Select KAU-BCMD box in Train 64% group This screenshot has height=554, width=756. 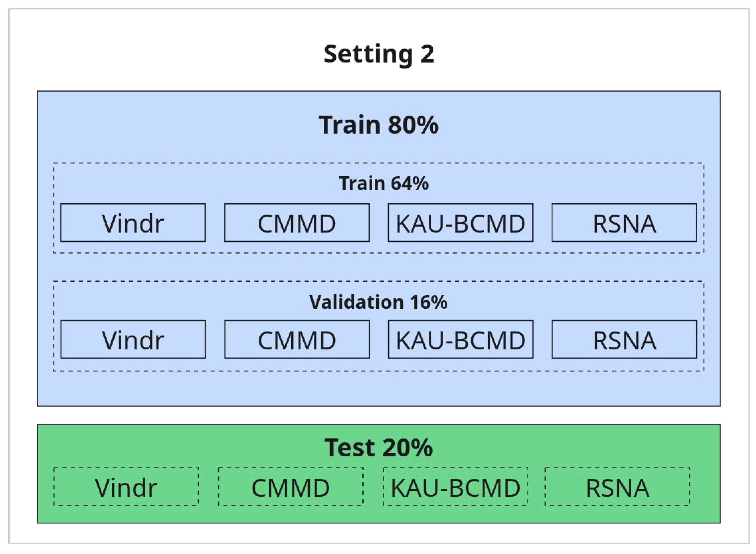(x=460, y=223)
